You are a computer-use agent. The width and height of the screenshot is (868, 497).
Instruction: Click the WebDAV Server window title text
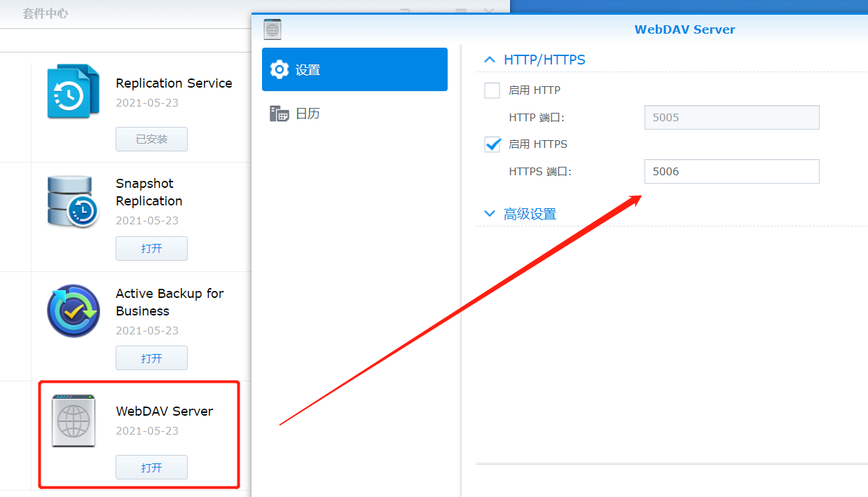[684, 29]
